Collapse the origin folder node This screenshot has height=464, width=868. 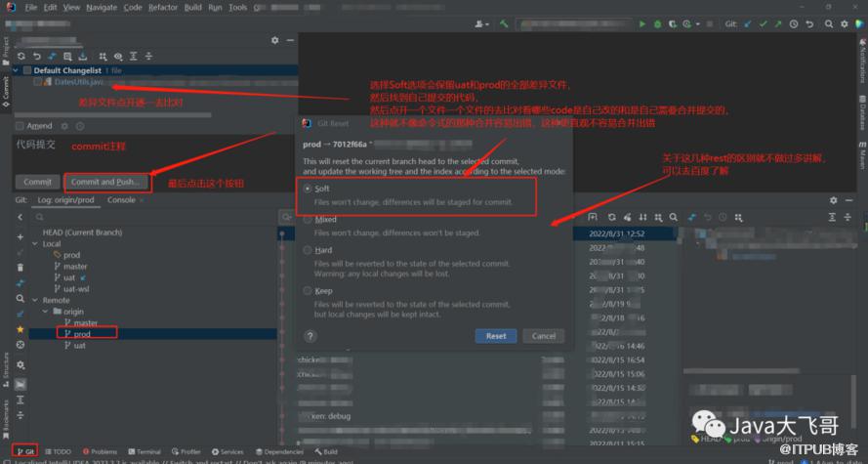pyautogui.click(x=47, y=312)
